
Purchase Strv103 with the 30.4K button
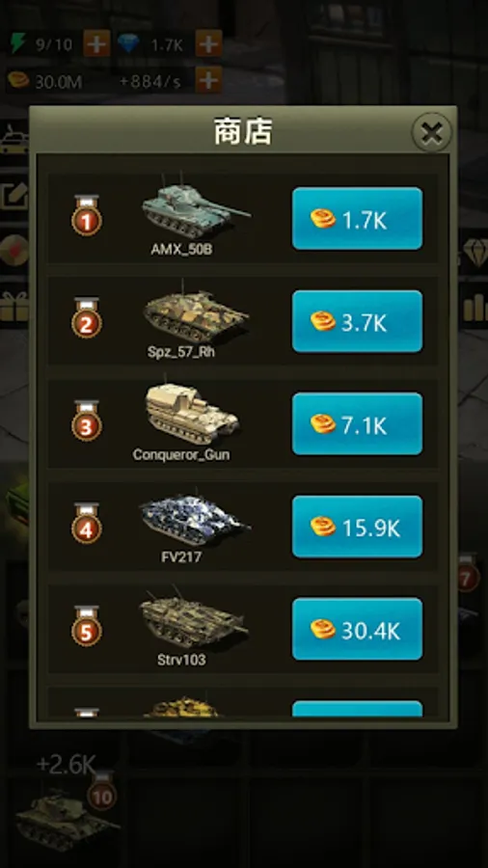[x=357, y=629]
